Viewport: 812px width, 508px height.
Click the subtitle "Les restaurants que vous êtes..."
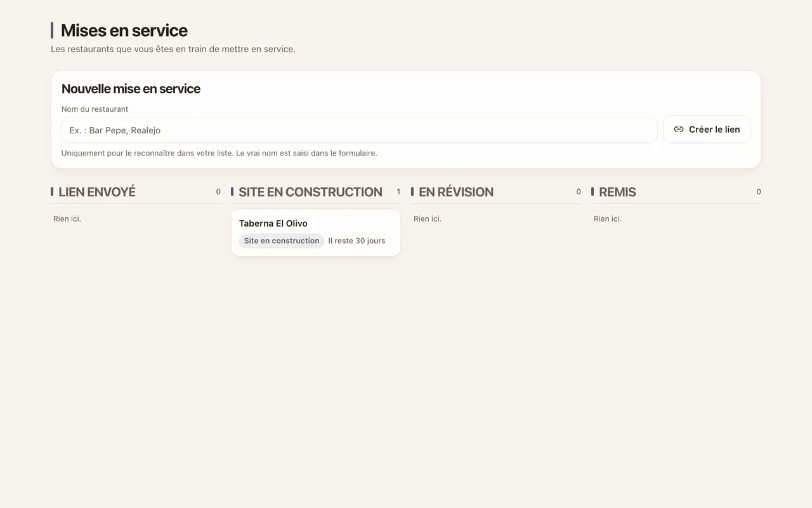pos(173,49)
